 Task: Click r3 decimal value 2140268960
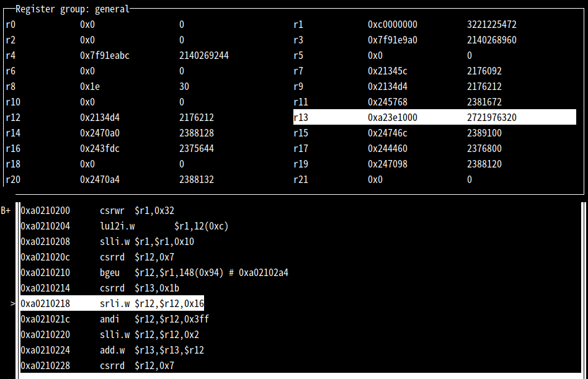[x=492, y=40]
